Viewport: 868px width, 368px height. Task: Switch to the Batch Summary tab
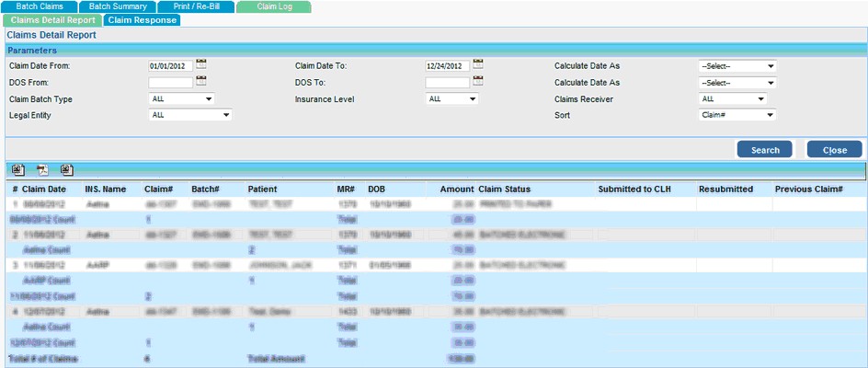point(118,6)
